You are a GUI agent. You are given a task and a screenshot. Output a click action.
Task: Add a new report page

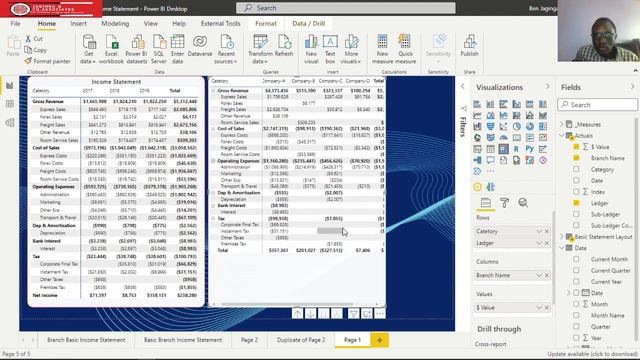380,340
